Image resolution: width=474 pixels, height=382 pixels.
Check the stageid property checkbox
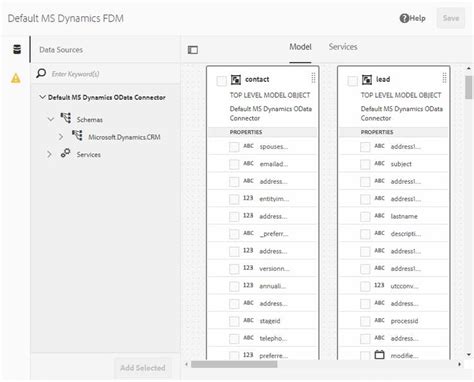234,321
